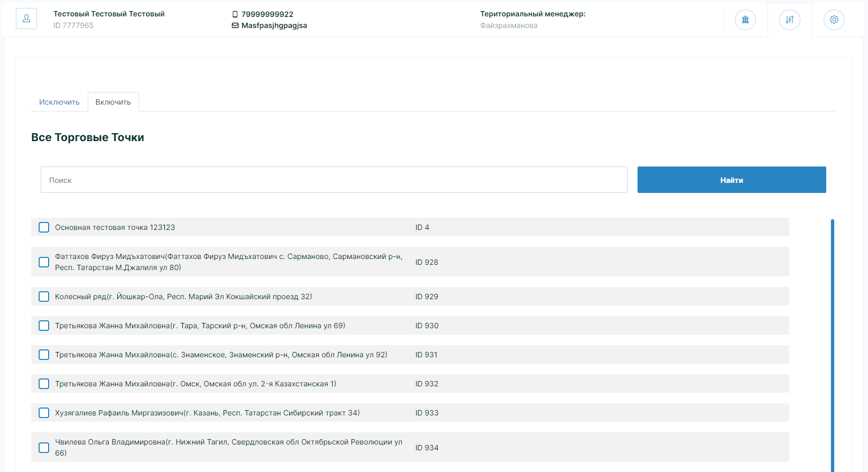
Task: Click the user profile avatar icon
Action: [26, 19]
